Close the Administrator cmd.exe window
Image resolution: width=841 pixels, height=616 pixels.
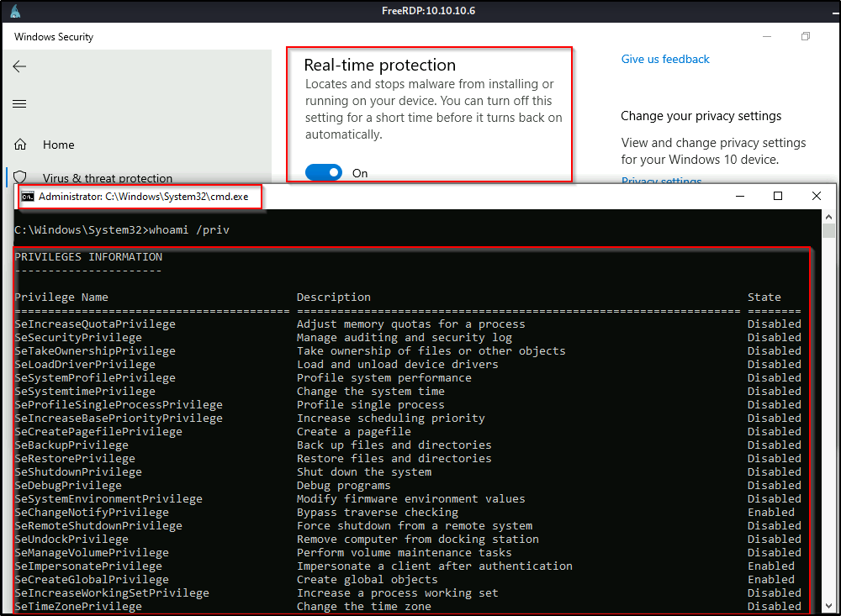817,196
